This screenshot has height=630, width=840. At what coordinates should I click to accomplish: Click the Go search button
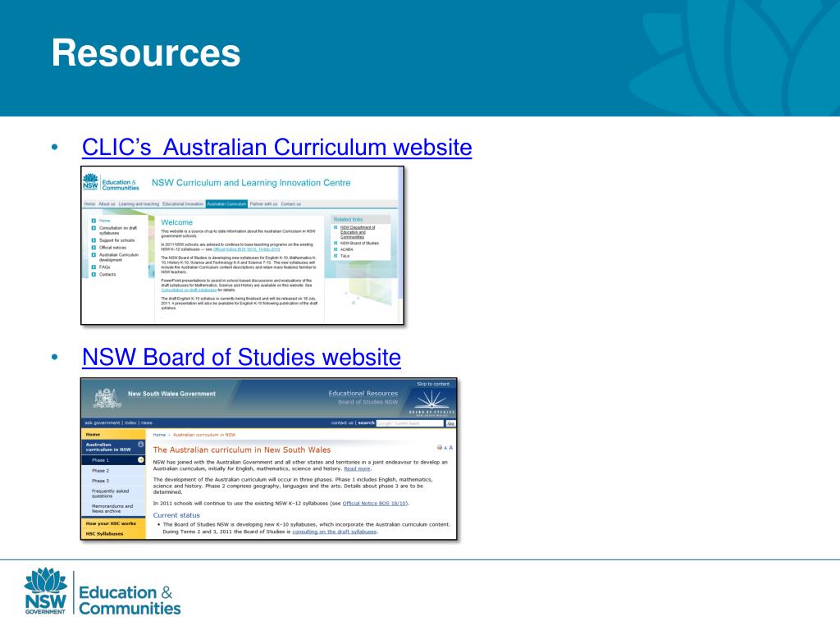[450, 423]
